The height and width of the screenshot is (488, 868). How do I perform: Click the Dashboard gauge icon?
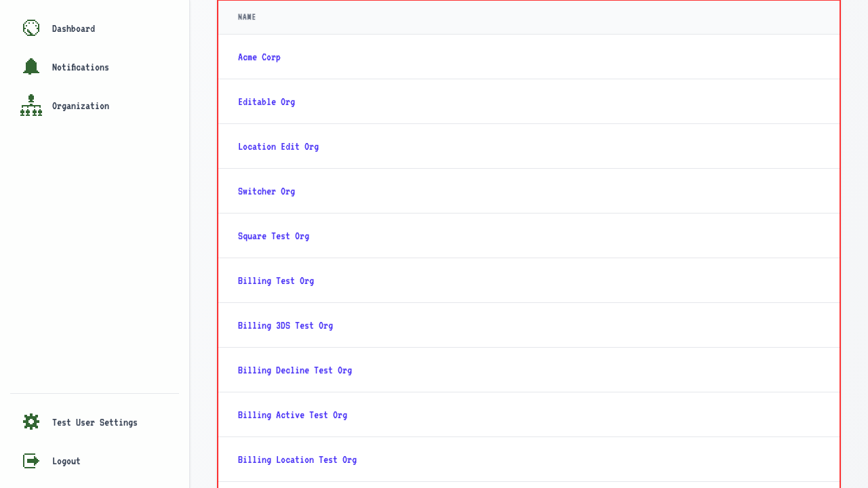point(31,28)
